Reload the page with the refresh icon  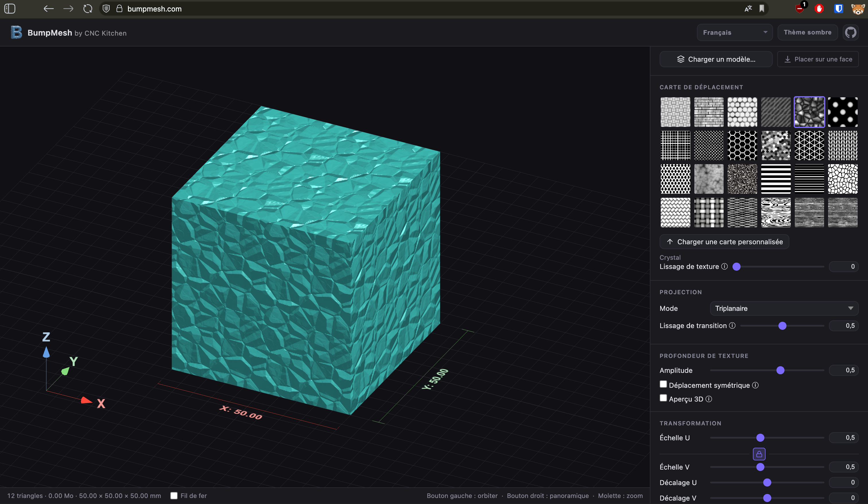88,9
